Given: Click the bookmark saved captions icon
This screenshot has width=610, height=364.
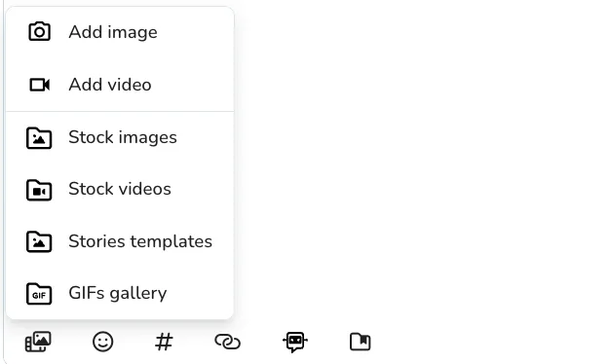Looking at the screenshot, I should pos(360,342).
